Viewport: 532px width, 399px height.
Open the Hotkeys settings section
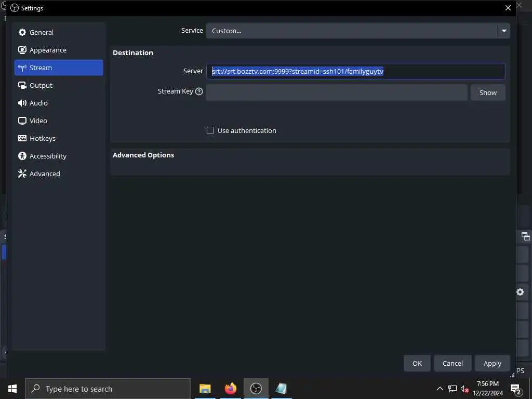[58, 138]
